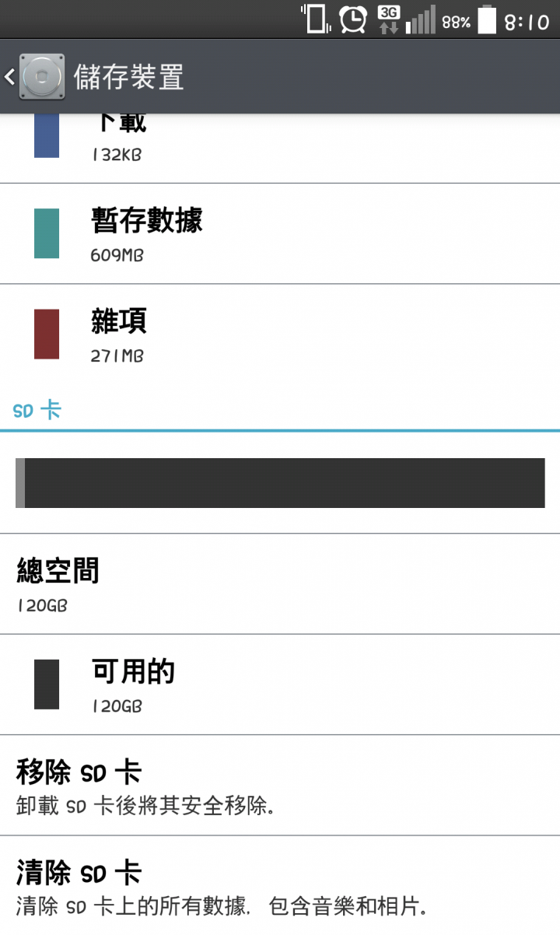Screen dimensions: 560x935
Task: Click the dark red 雜項 color swatch
Action: tap(47, 334)
